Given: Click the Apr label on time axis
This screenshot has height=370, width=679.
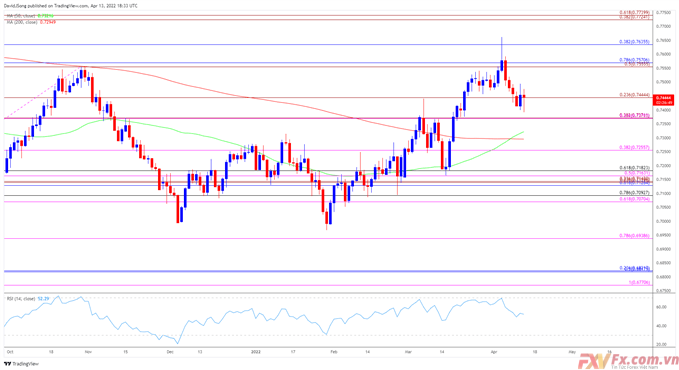Looking at the screenshot, I should [495, 352].
